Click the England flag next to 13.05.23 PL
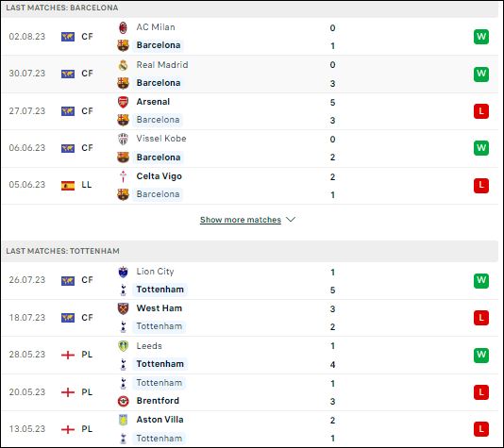 68,429
